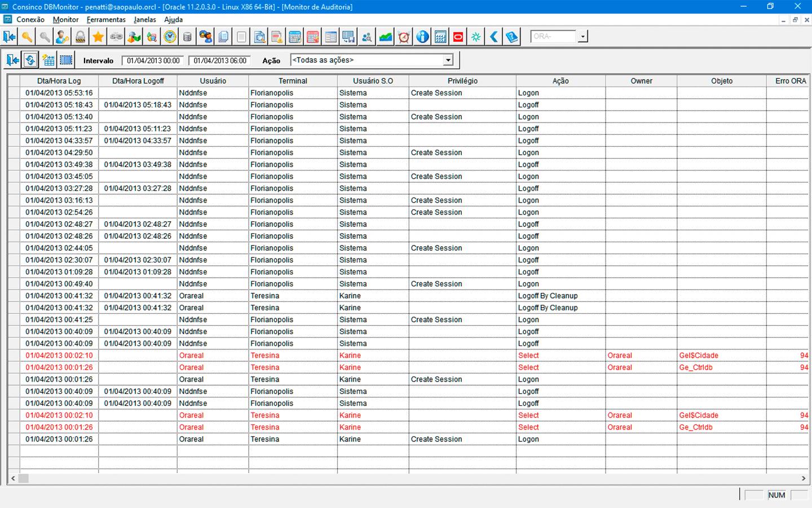Open the ORA- error code dropdown
Viewport: 812px width, 508px height.
[x=582, y=37]
